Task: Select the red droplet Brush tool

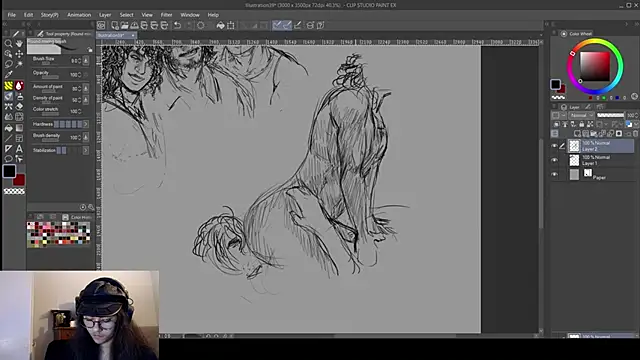Action: tap(19, 86)
